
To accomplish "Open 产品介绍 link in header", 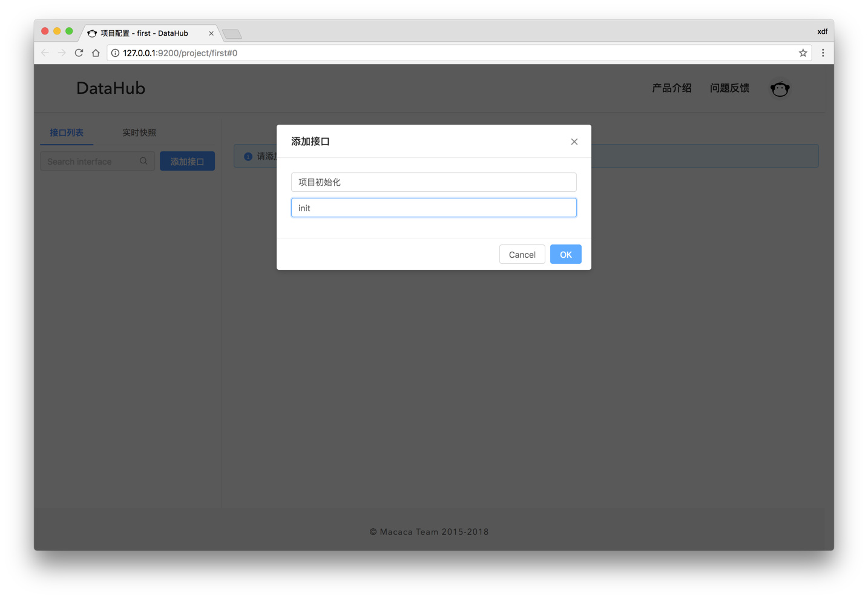I will click(671, 88).
